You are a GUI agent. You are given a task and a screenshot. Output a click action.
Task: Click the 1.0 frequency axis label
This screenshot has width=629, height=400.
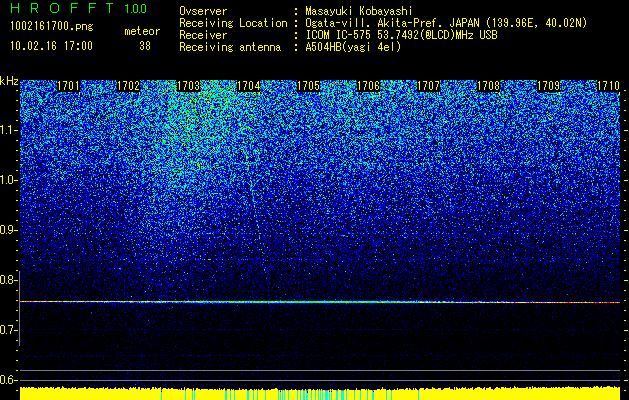click(x=8, y=181)
